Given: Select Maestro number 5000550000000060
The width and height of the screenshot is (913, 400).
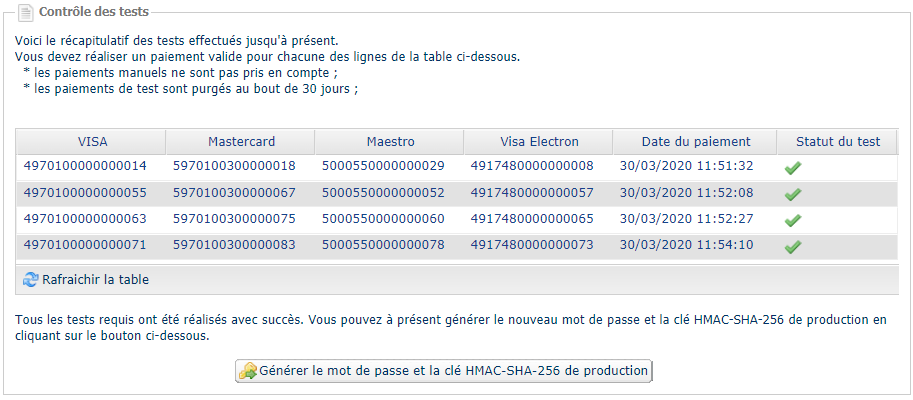Looking at the screenshot, I should (383, 219).
